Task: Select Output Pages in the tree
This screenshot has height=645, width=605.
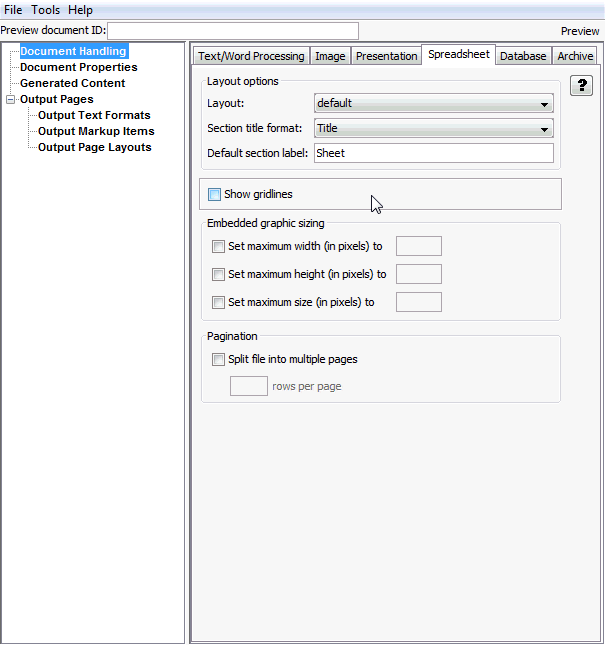Action: click(x=57, y=99)
